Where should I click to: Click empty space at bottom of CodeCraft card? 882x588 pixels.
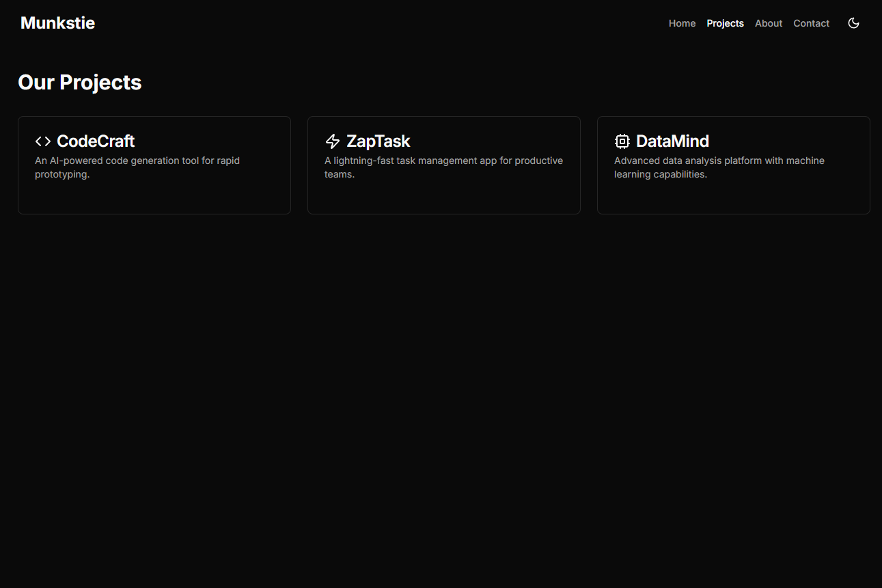point(154,198)
